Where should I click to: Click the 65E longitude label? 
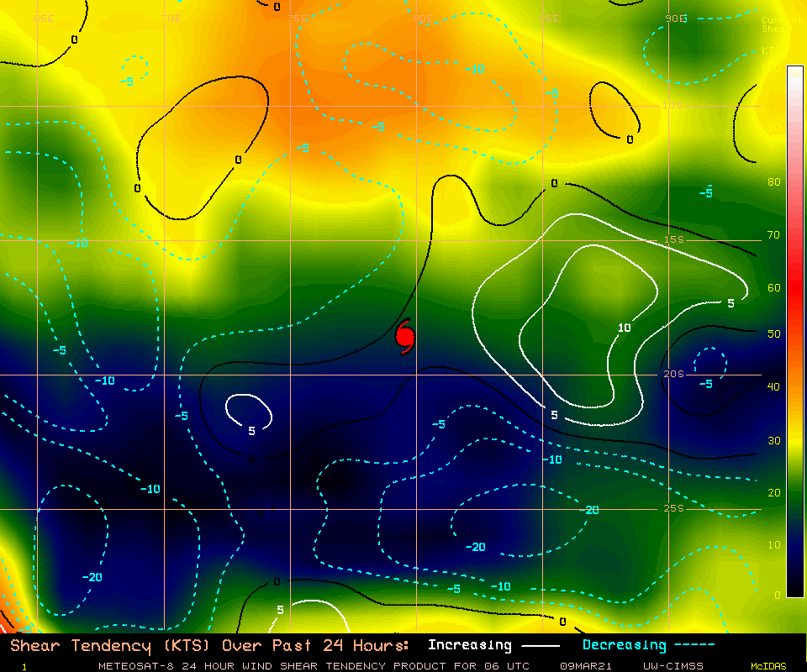pos(45,18)
